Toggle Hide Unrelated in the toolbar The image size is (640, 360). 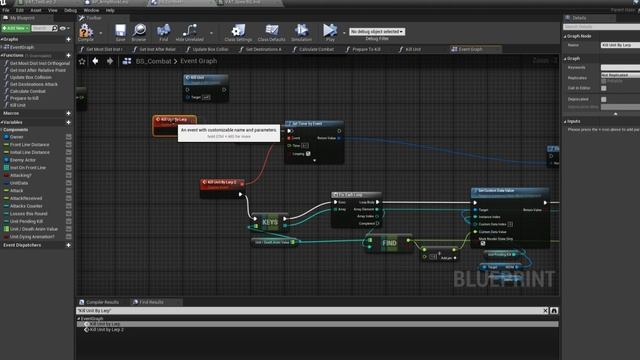tap(190, 32)
